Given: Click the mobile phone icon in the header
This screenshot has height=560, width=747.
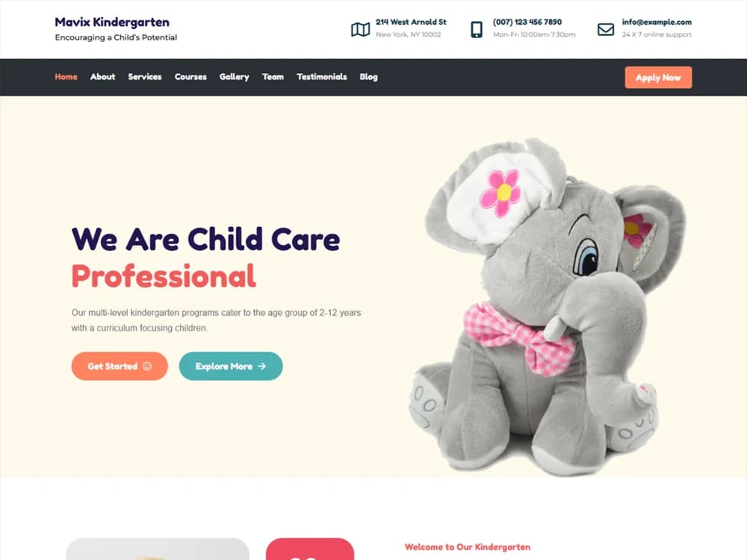Looking at the screenshot, I should coord(477,30).
